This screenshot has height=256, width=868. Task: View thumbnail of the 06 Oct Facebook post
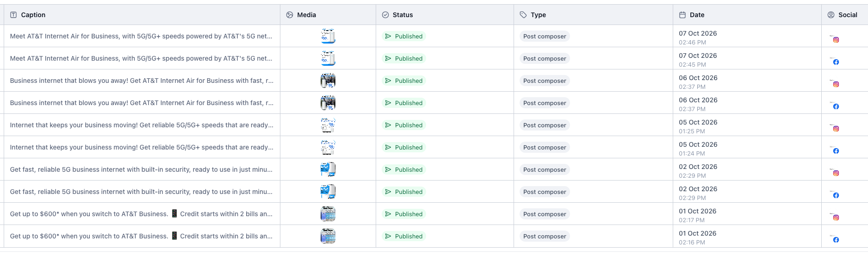[x=328, y=103]
